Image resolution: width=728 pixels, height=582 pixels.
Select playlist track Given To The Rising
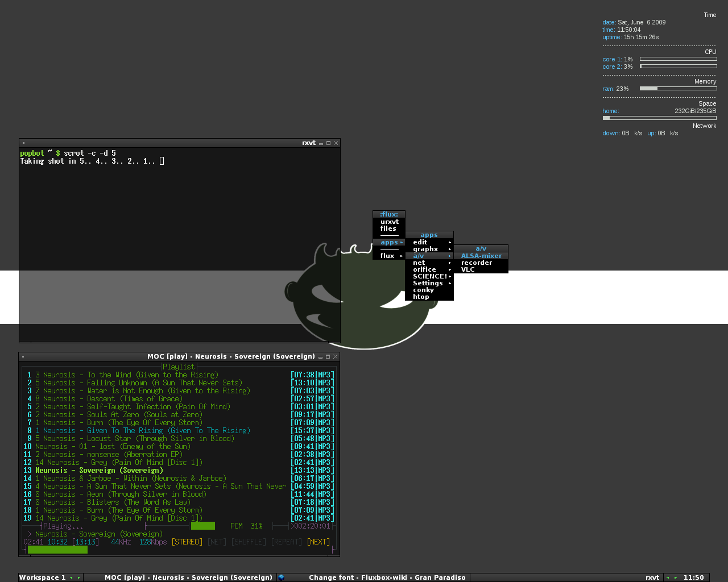click(x=179, y=430)
